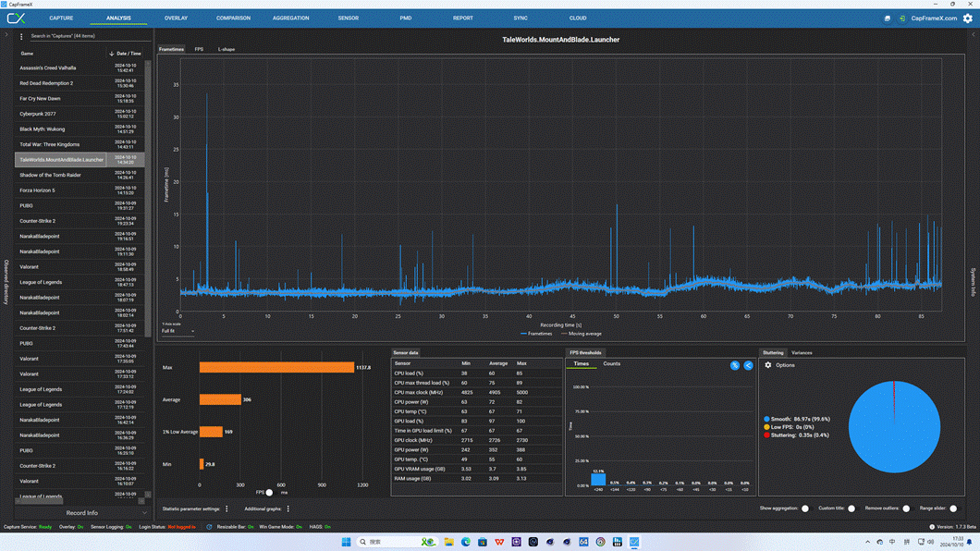Enable Remove outliers toggle
Viewport: 980px width, 551px height.
[x=906, y=508]
